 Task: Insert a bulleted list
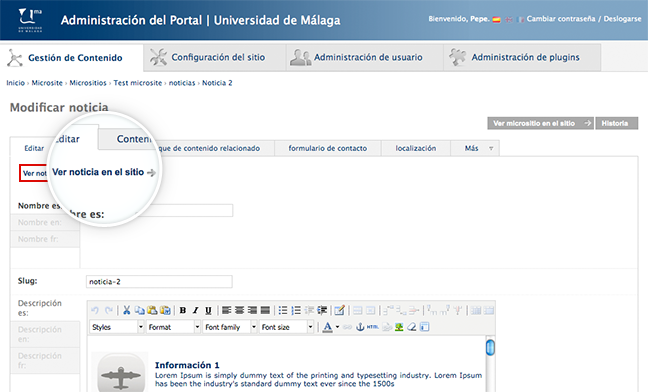[x=283, y=310]
